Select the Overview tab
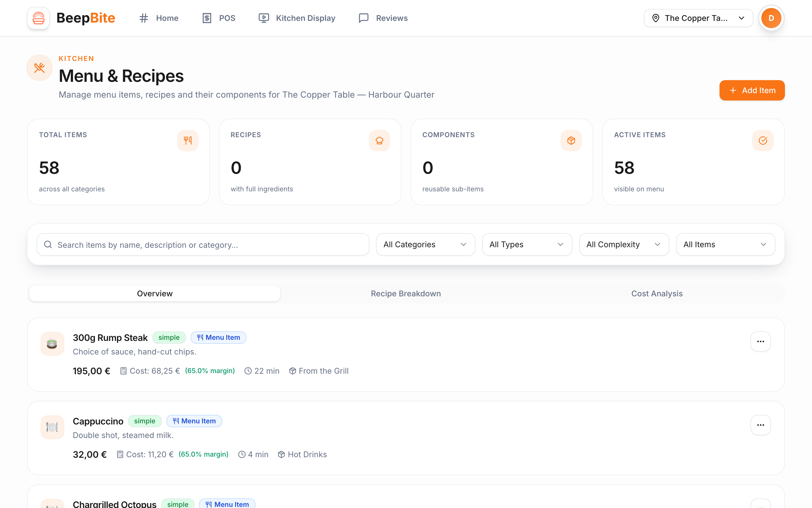The width and height of the screenshot is (812, 508). point(155,294)
